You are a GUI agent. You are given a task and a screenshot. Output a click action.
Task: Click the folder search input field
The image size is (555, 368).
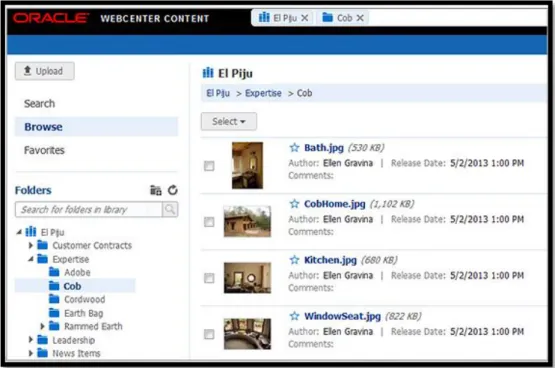[x=88, y=209]
